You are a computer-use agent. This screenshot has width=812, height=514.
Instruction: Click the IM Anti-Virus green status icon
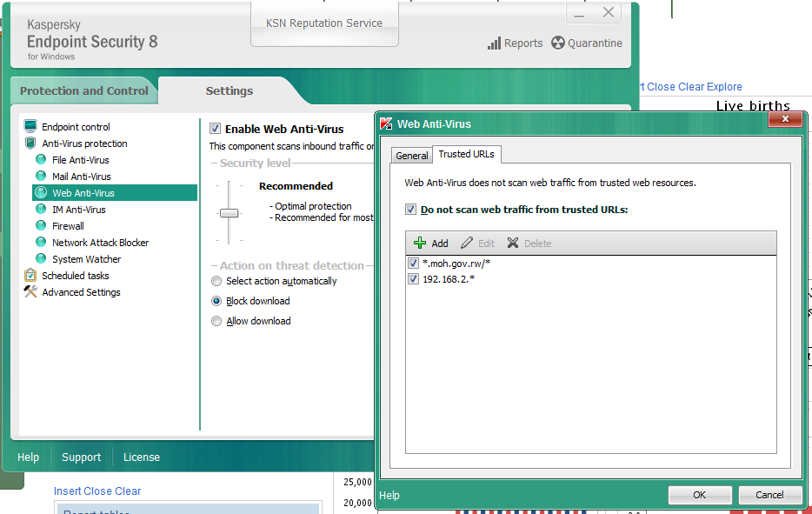(x=41, y=210)
